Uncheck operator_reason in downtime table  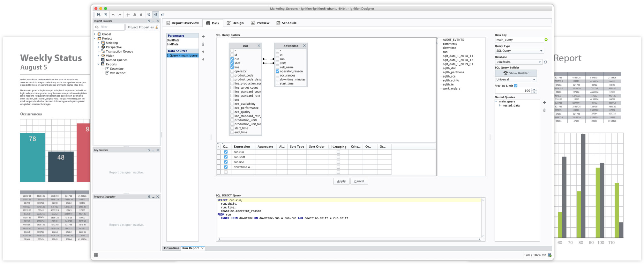tap(278, 71)
